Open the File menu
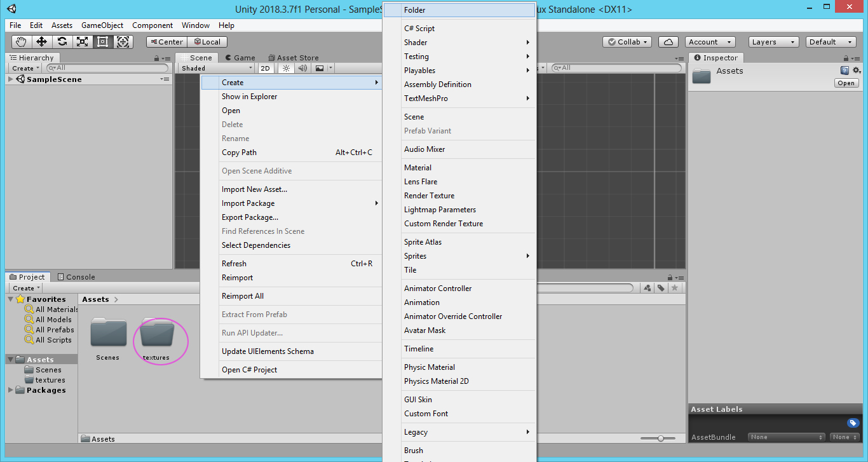 [x=15, y=25]
